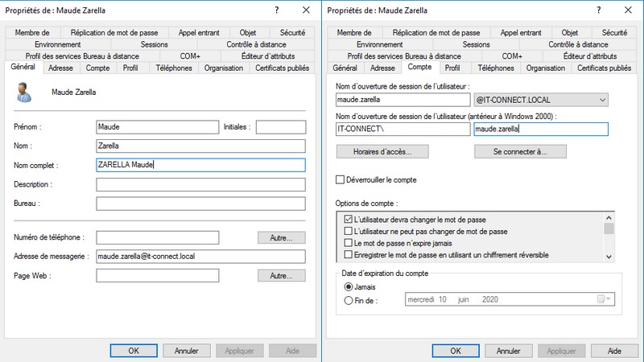
Task: Uncheck 'L'utilisateur devra changer le mot de passe'
Action: click(x=349, y=219)
